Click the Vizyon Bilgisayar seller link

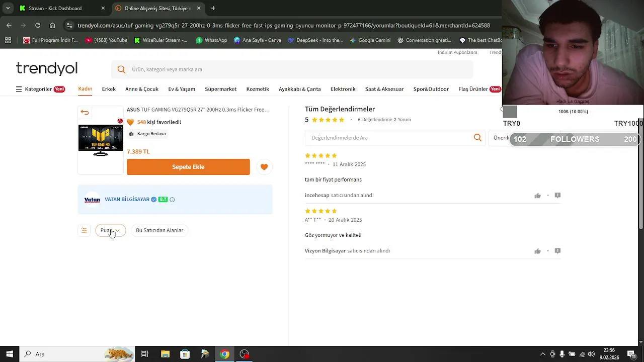point(325,251)
